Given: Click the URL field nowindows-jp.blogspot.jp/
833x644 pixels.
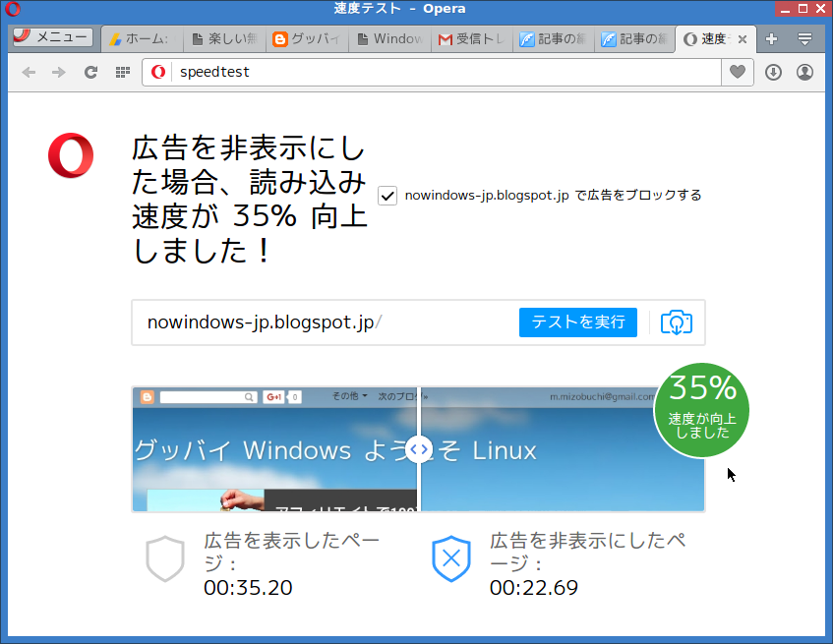Looking at the screenshot, I should coord(325,322).
